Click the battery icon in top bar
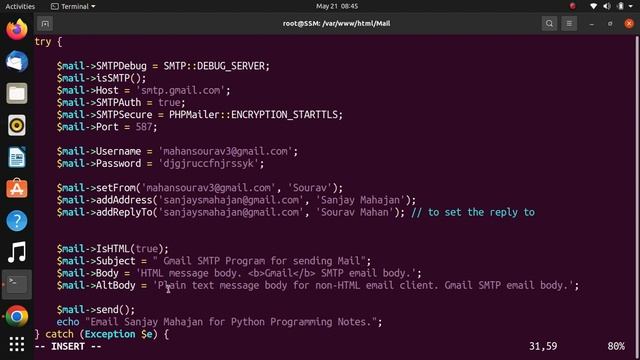Viewport: 640px width, 360px height. coord(620,6)
